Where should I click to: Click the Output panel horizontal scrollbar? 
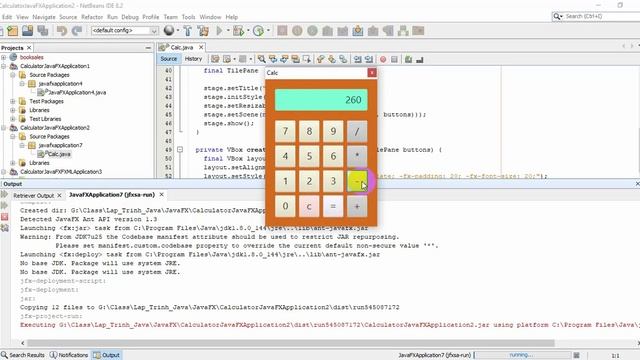(x=291, y=343)
